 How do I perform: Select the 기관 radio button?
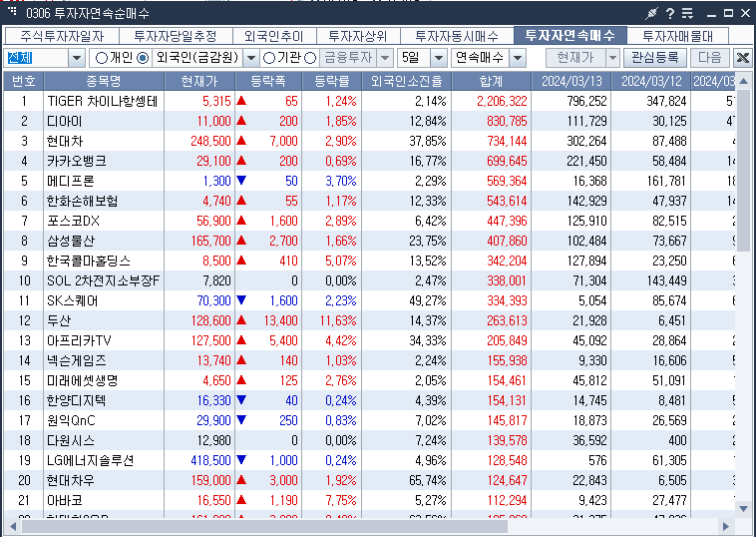[x=269, y=58]
